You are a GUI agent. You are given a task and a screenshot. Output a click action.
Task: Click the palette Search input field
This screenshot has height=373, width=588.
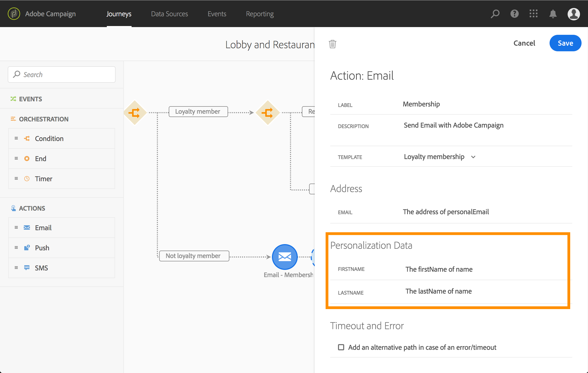(x=62, y=74)
